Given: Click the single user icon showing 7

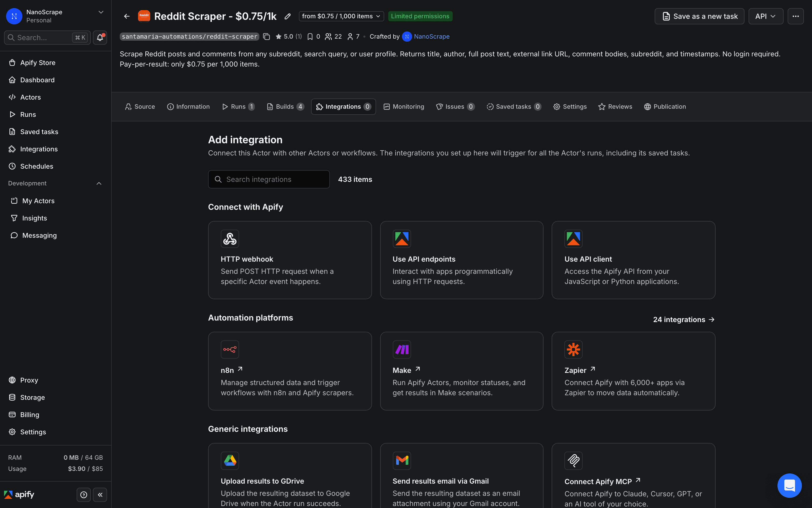Looking at the screenshot, I should tap(350, 37).
